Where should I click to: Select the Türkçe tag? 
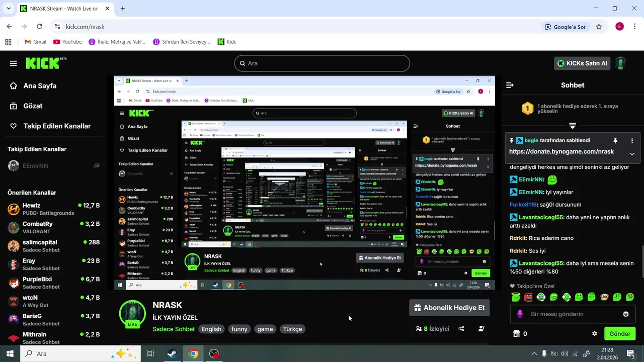(292, 329)
